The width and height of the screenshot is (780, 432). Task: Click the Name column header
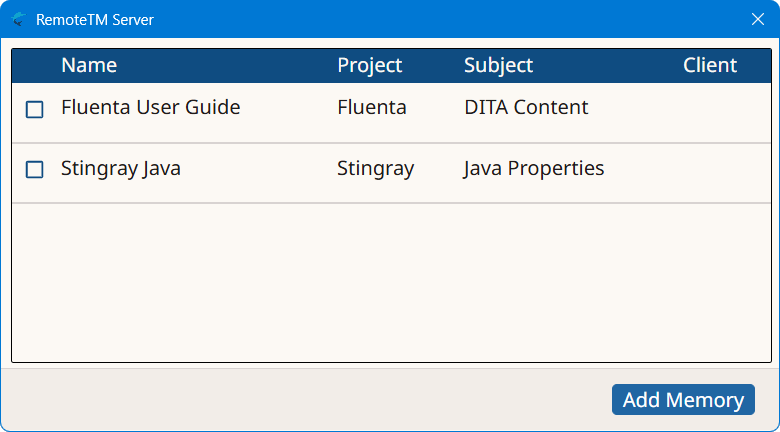pos(89,65)
